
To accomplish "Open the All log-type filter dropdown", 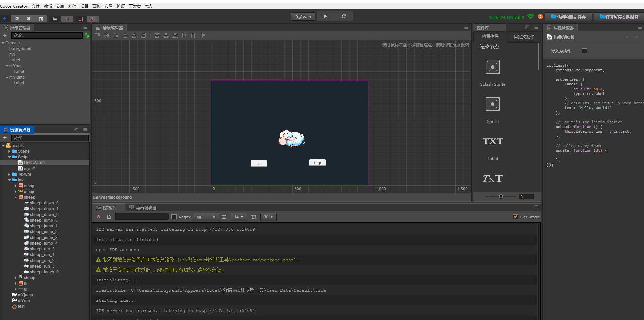I will coord(206,217).
